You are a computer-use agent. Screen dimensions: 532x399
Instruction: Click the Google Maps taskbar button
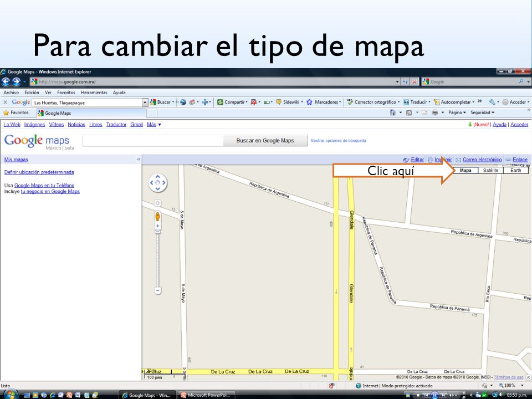pyautogui.click(x=147, y=395)
